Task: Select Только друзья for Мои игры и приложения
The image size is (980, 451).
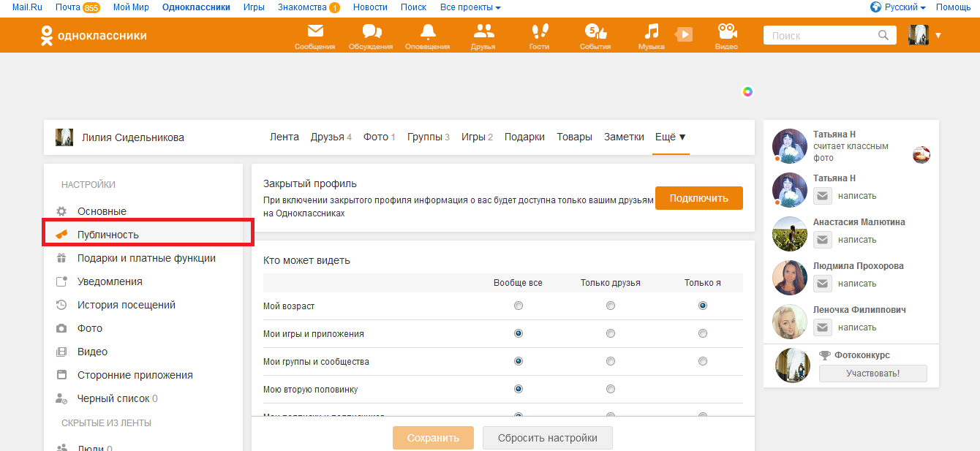Action: click(x=611, y=334)
